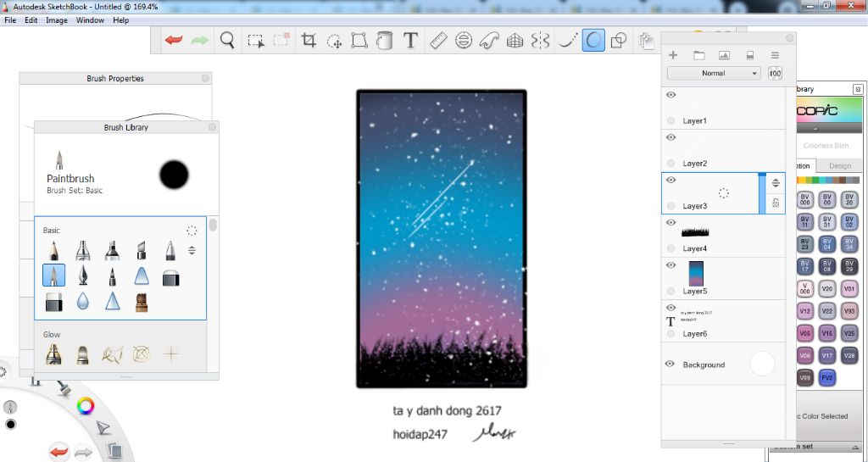Select the Text tool in toolbar
The height and width of the screenshot is (462, 868).
(x=410, y=41)
